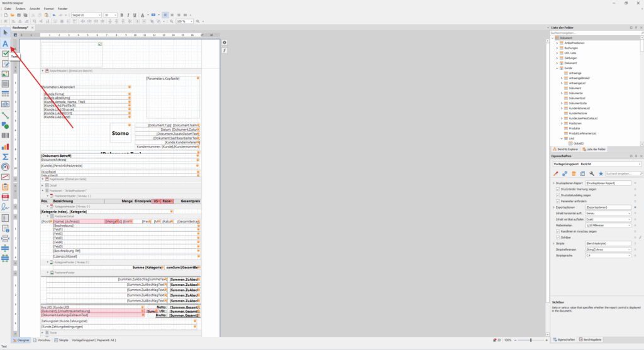Uncheck 'Parameter anfordern' option
Image resolution: width=644 pixels, height=350 pixels.
[558, 200]
